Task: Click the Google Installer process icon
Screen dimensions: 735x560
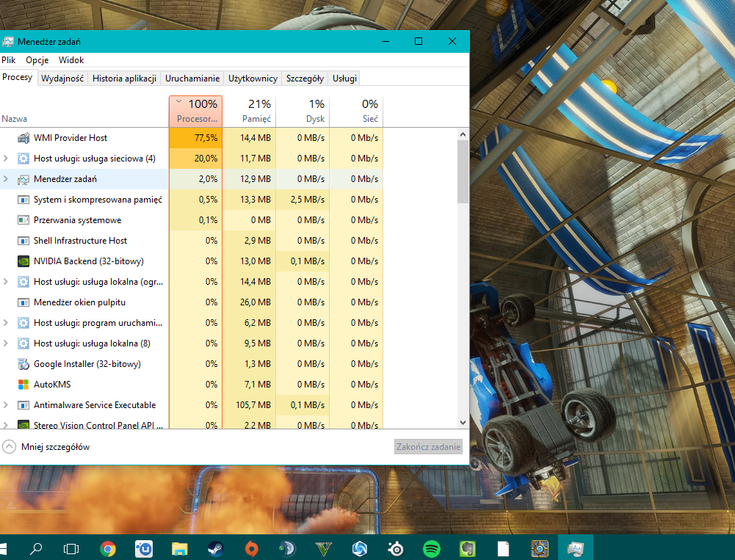Action: [x=23, y=363]
